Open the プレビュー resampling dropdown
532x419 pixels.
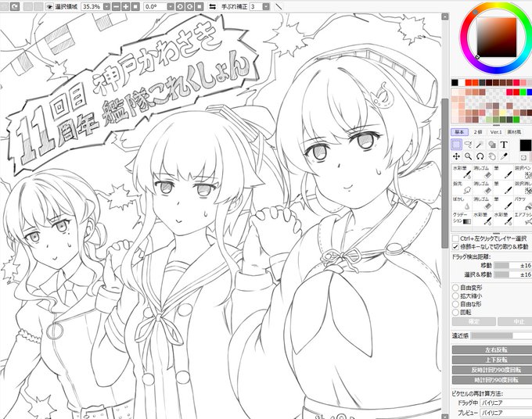coord(506,413)
